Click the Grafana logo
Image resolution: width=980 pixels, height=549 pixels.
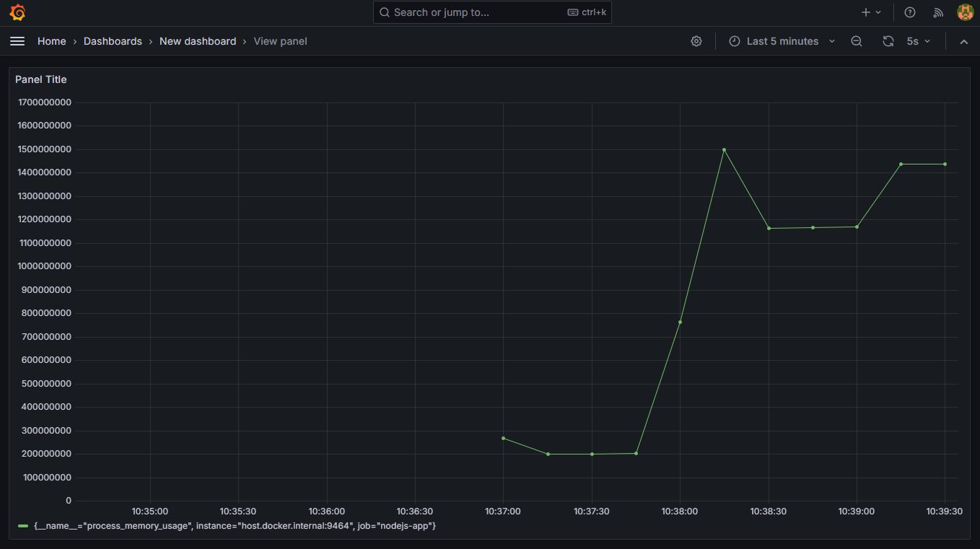17,12
